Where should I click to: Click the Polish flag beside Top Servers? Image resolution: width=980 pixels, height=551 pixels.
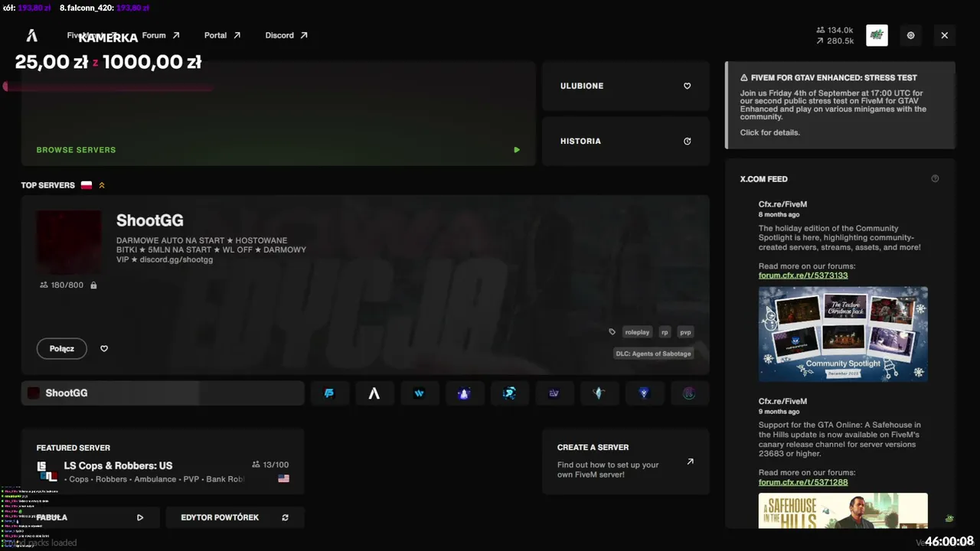[x=87, y=185]
